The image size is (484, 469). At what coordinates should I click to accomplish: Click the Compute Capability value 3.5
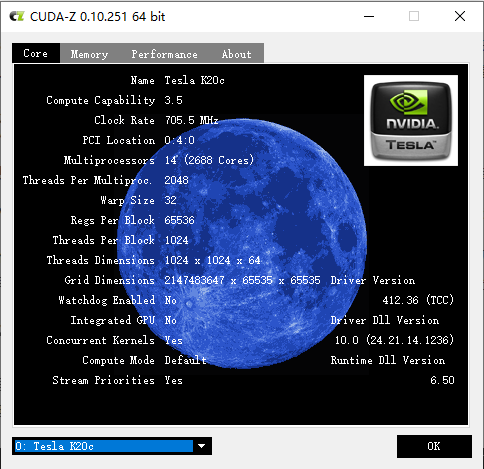(173, 100)
